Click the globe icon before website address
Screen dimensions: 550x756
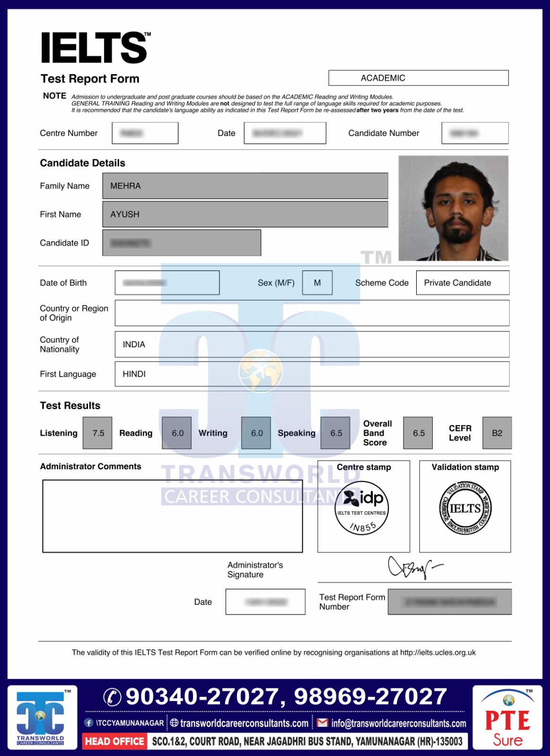point(174,723)
